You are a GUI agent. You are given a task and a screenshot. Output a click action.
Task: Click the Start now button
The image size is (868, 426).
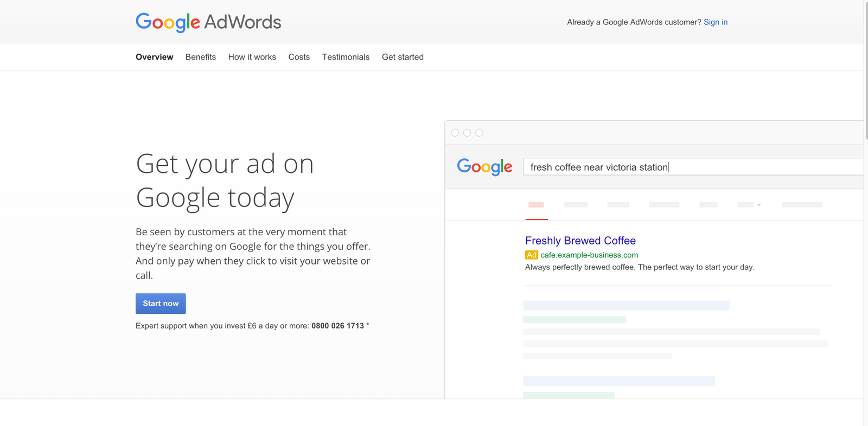tap(161, 304)
